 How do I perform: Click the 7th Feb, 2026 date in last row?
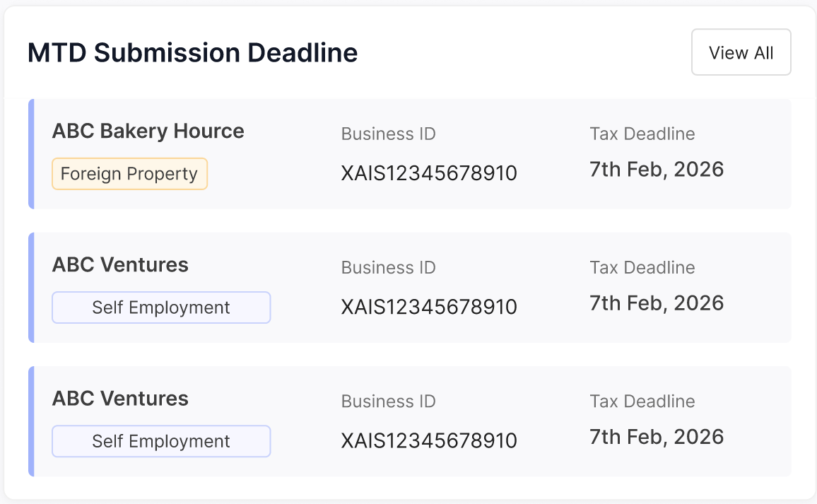[x=656, y=437]
